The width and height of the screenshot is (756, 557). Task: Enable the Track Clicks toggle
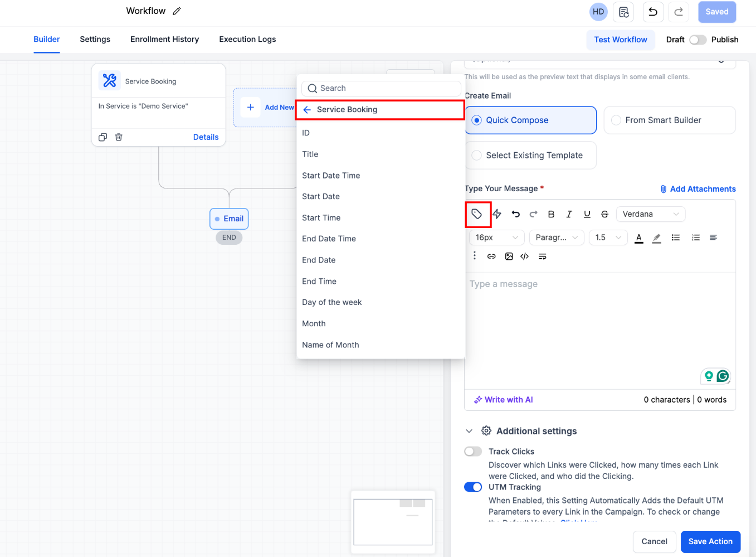click(x=473, y=452)
